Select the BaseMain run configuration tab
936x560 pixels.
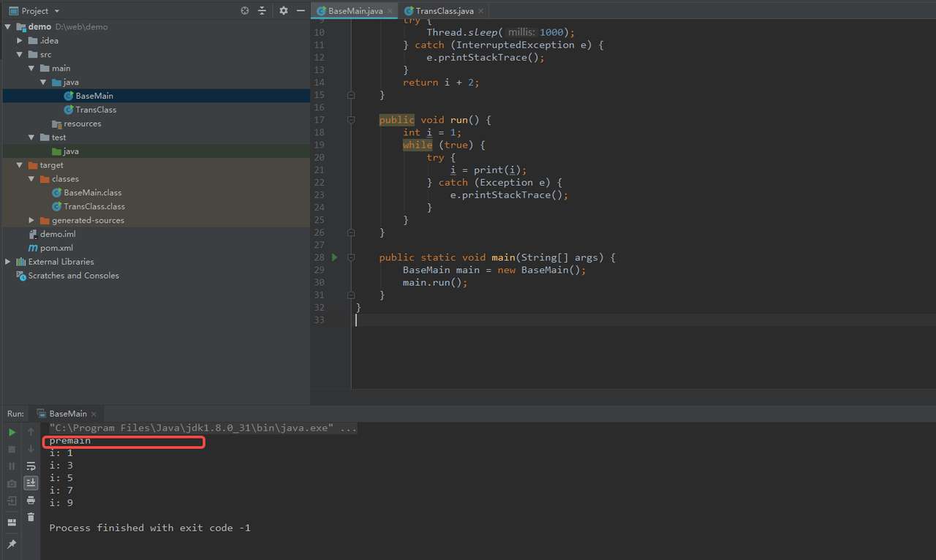(x=68, y=414)
